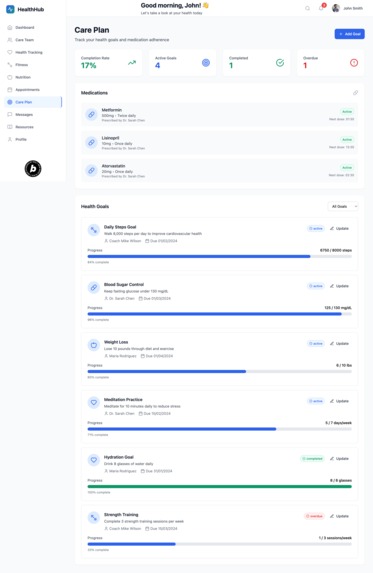The height and width of the screenshot is (573, 373).
Task: Update the Blood Sugar Control goal
Action: [339, 286]
